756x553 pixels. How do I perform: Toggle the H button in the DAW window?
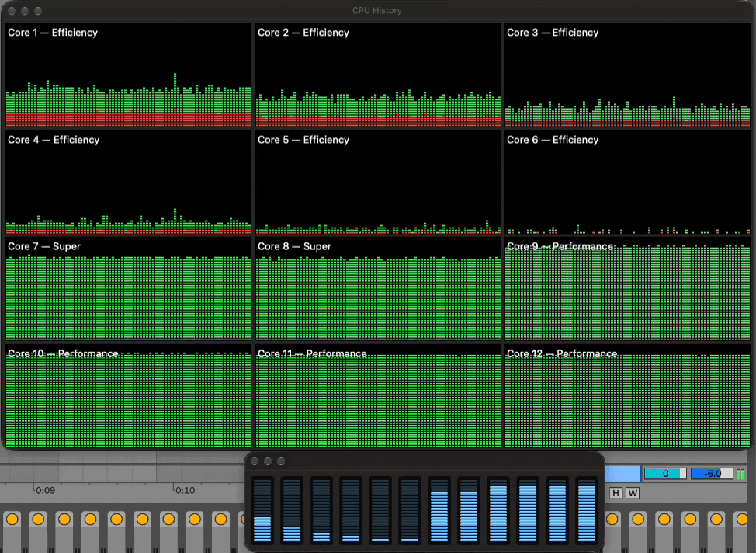coord(616,493)
